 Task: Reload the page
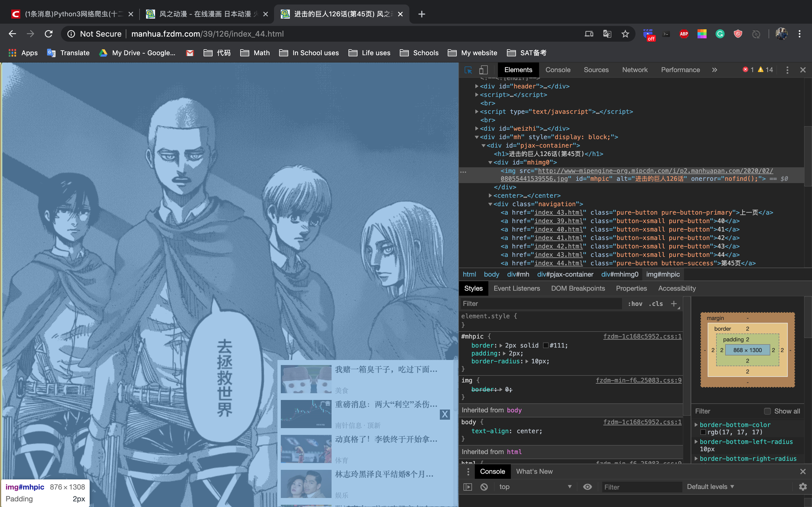49,34
